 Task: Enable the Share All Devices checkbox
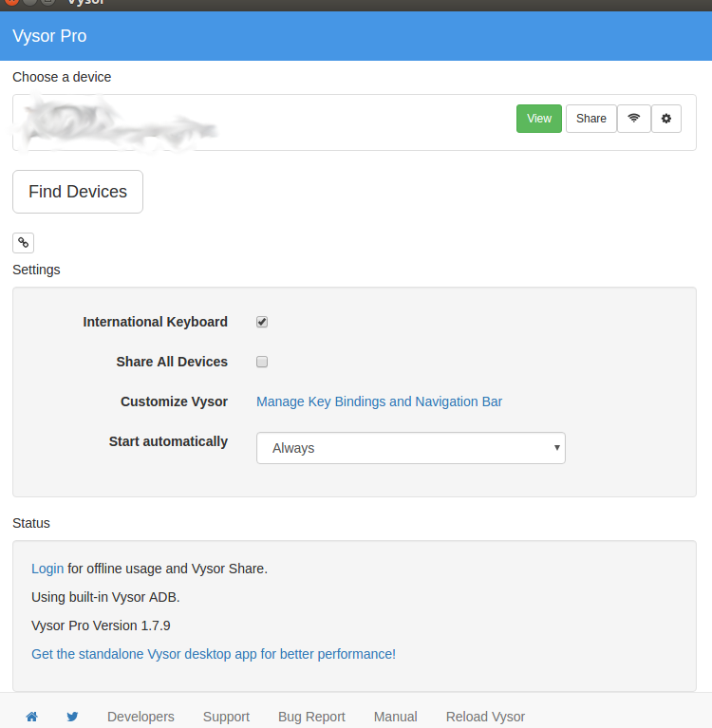262,362
